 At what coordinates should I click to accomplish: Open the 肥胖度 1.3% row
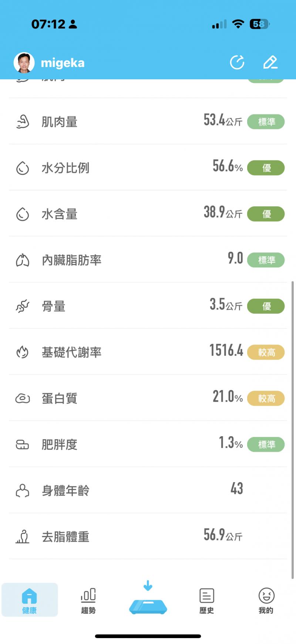click(148, 444)
